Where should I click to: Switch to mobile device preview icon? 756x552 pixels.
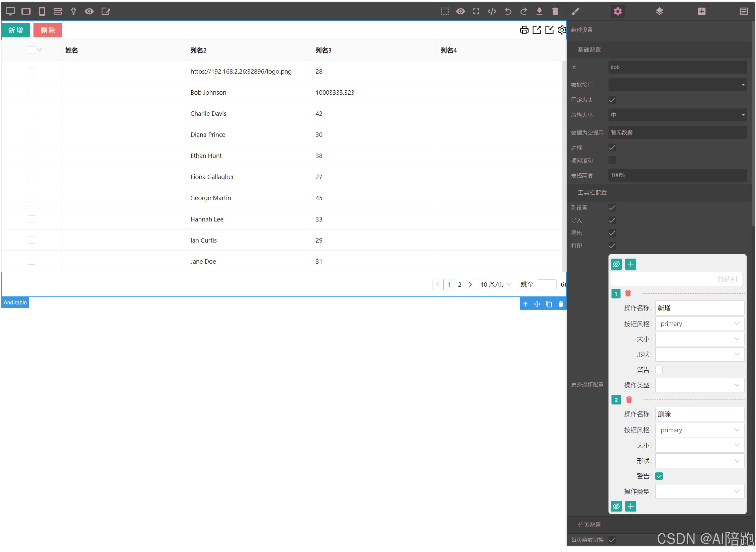point(42,11)
